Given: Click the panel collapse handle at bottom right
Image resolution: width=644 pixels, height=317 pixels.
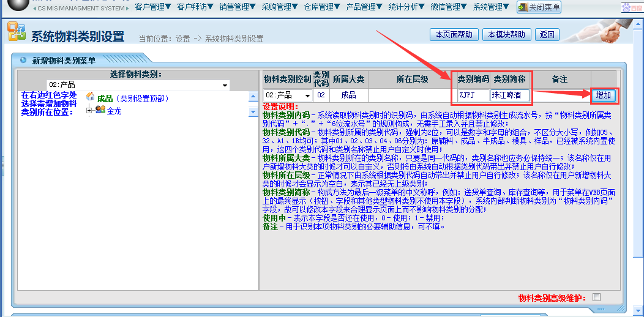Looking at the screenshot, I should pos(600,308).
